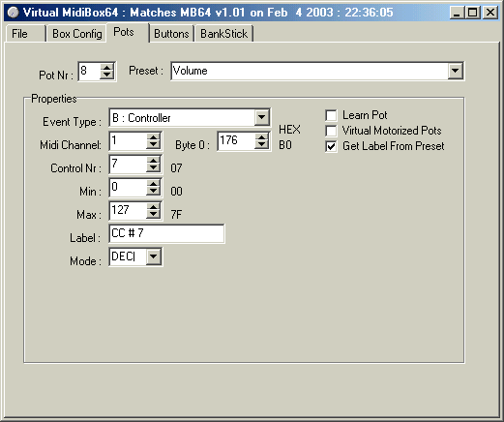The height and width of the screenshot is (422, 504).
Task: Uncheck Get Label From Preset
Action: point(331,146)
